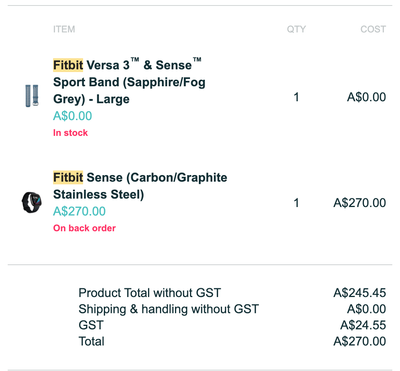
Task: Open the Versa 3 Sport Band product title
Action: 129,81
